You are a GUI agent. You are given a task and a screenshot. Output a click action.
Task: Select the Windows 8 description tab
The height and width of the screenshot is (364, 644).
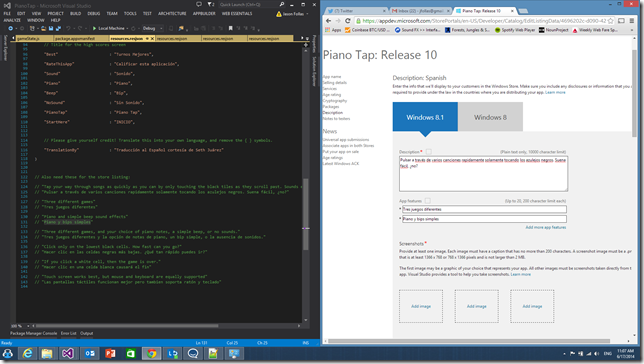coord(490,117)
